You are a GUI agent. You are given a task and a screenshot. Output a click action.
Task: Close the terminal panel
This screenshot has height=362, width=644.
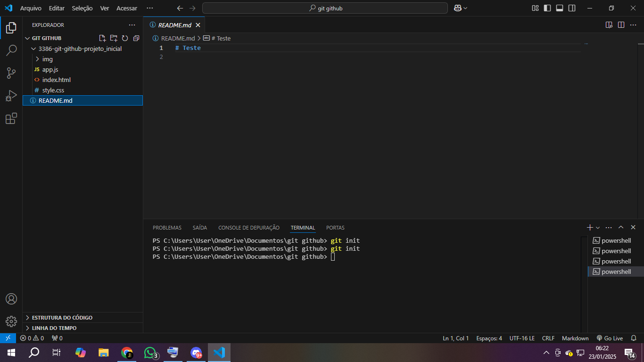click(x=633, y=227)
